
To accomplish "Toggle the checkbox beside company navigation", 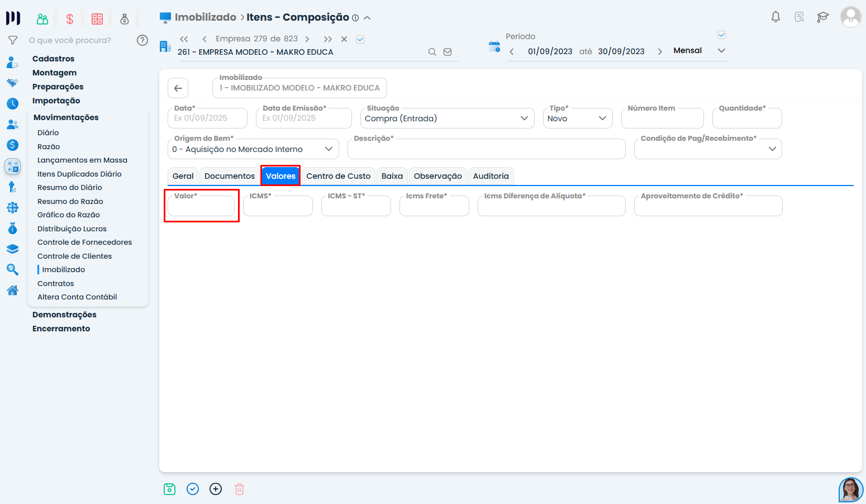I will coord(360,39).
